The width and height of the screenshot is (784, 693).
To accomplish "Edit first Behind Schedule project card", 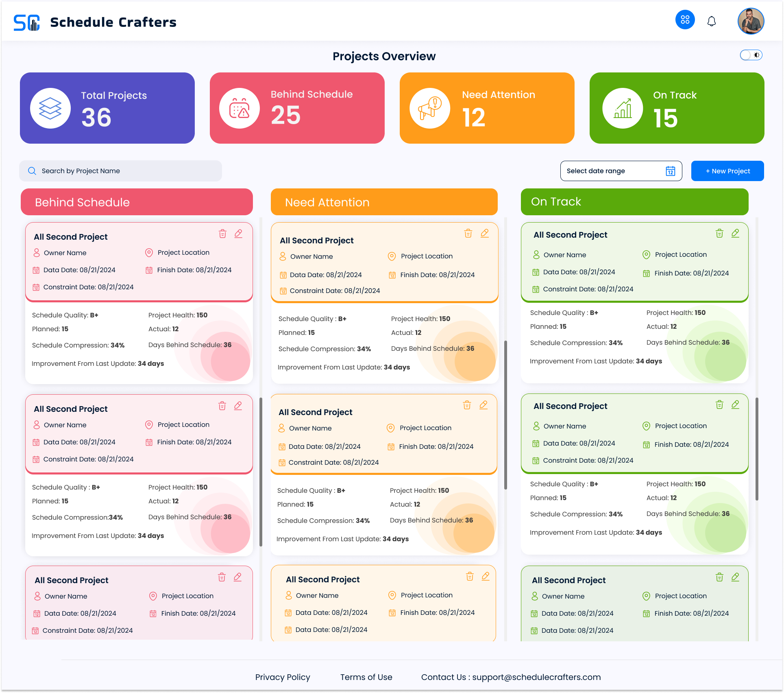I will [239, 234].
